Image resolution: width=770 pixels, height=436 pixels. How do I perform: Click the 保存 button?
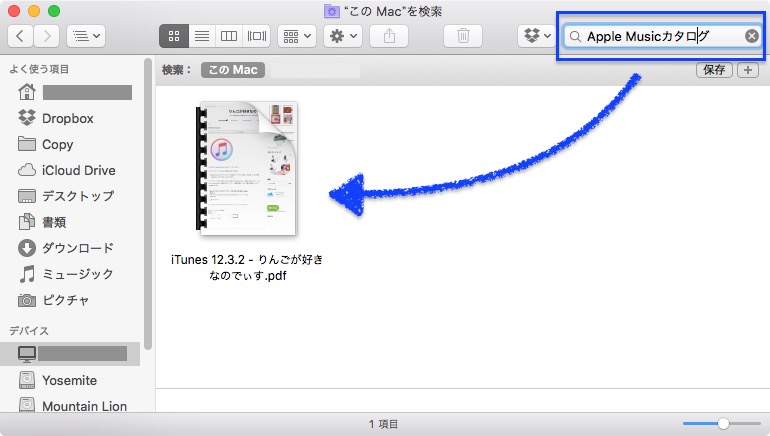[714, 70]
